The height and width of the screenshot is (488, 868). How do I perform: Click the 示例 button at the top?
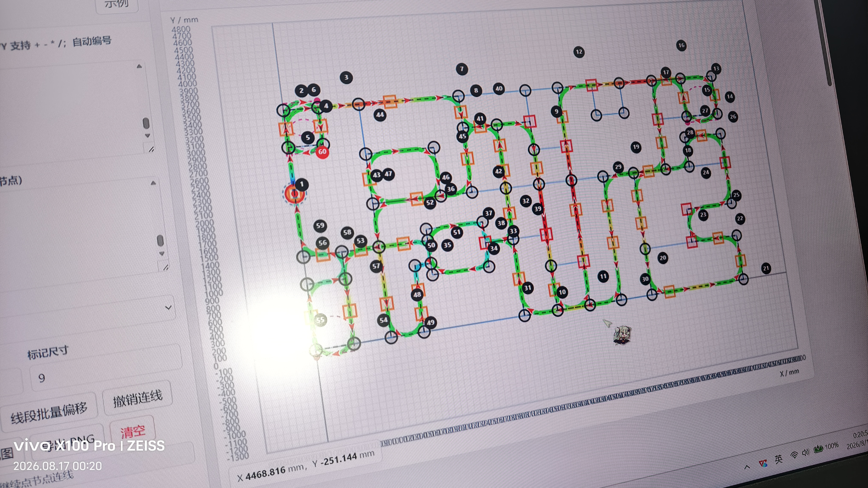click(117, 5)
